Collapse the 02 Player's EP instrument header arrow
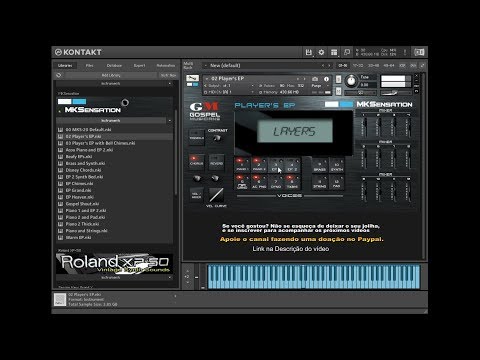Screen dimensions: 480x360 (207, 79)
